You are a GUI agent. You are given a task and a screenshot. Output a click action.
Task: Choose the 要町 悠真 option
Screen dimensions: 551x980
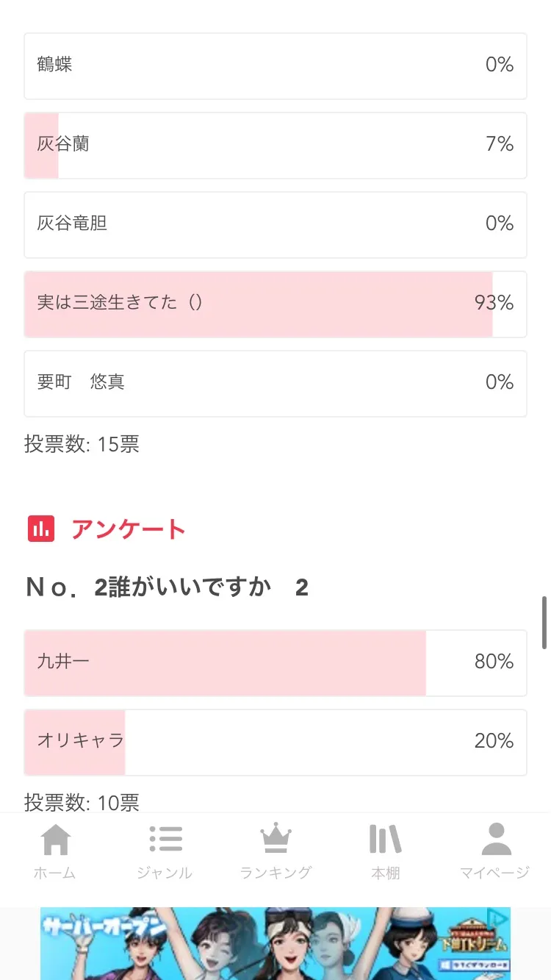[x=275, y=384]
